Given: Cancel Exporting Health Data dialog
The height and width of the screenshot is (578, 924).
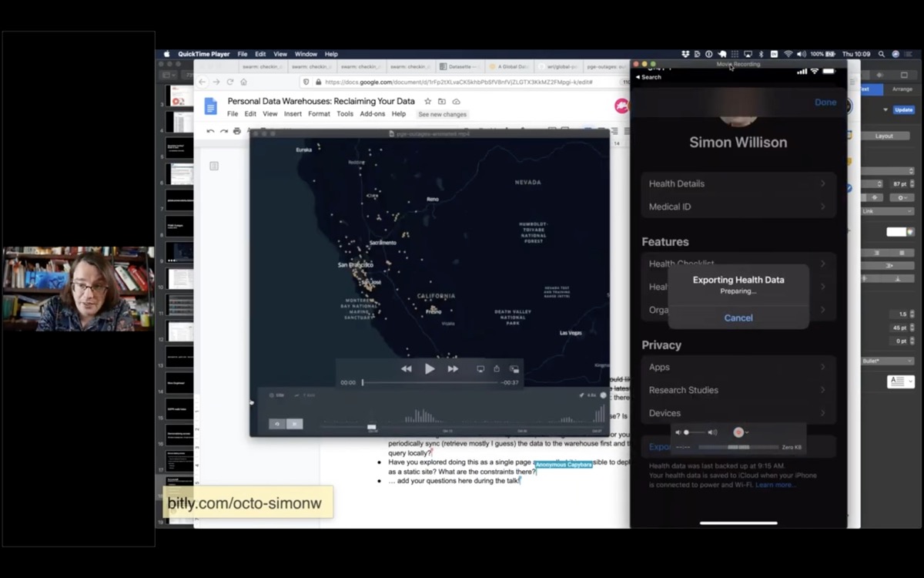Looking at the screenshot, I should (x=738, y=318).
